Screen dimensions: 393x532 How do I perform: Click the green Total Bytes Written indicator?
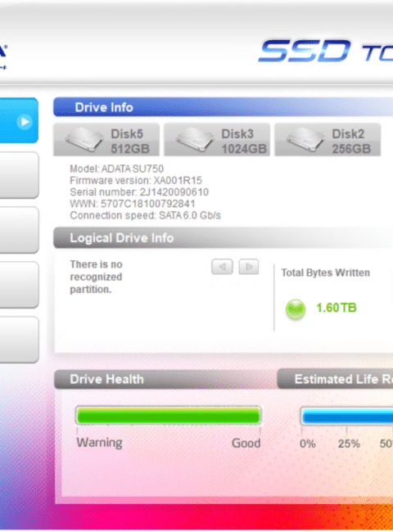296,309
